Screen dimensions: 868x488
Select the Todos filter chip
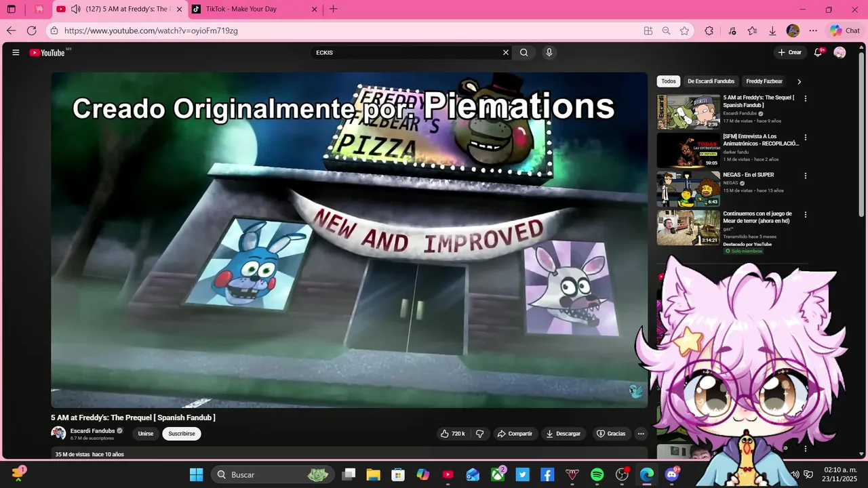click(x=669, y=81)
